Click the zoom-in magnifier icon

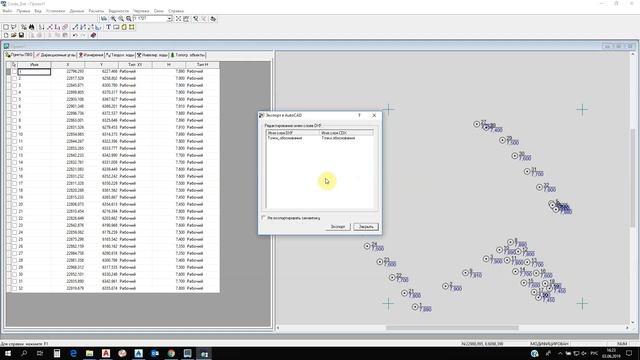113,19
